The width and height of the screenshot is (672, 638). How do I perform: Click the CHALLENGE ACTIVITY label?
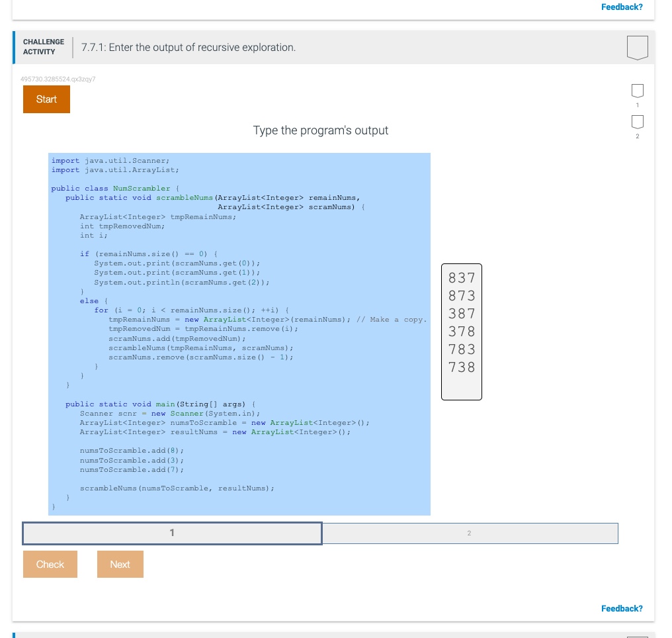pos(44,46)
